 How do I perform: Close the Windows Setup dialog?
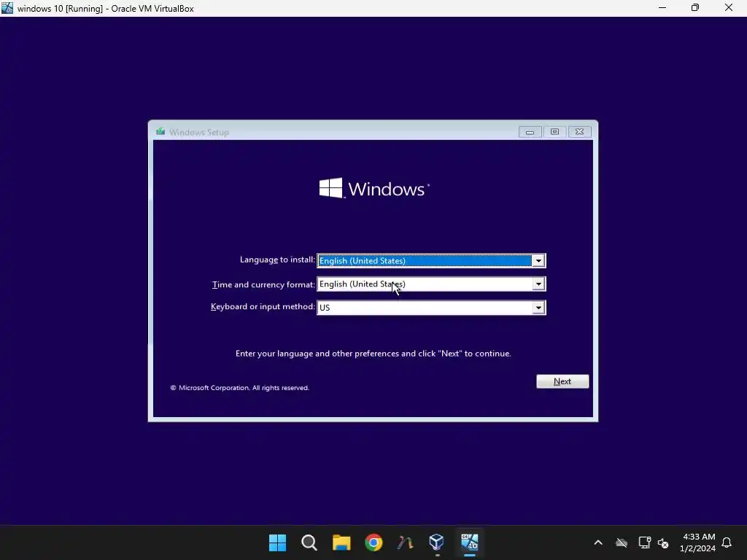pyautogui.click(x=579, y=132)
